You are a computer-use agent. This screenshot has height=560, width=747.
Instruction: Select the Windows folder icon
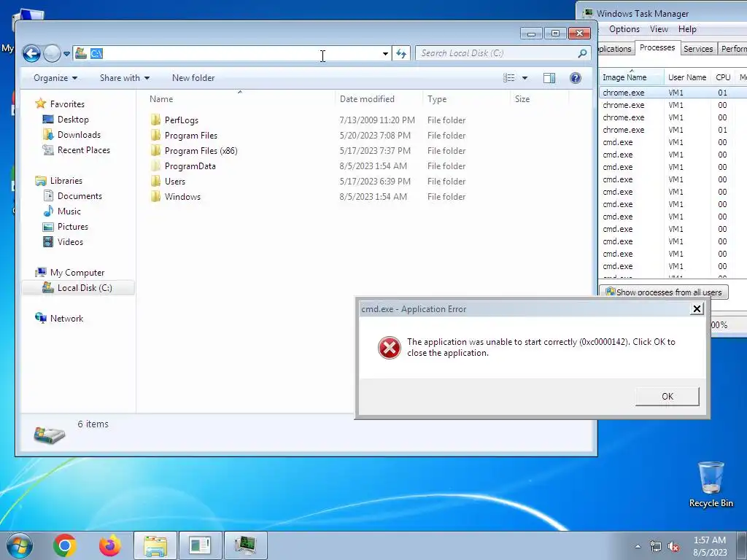pos(155,196)
